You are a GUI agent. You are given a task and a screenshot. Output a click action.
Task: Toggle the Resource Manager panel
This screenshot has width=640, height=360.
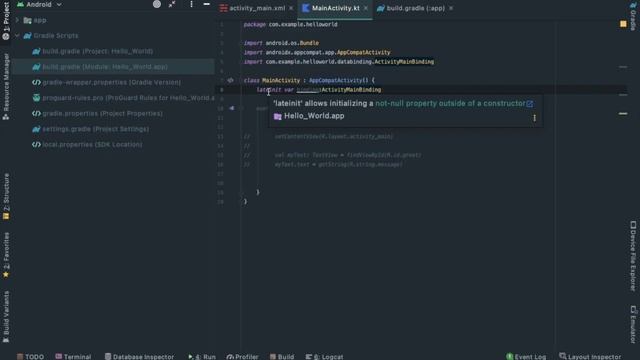click(6, 86)
